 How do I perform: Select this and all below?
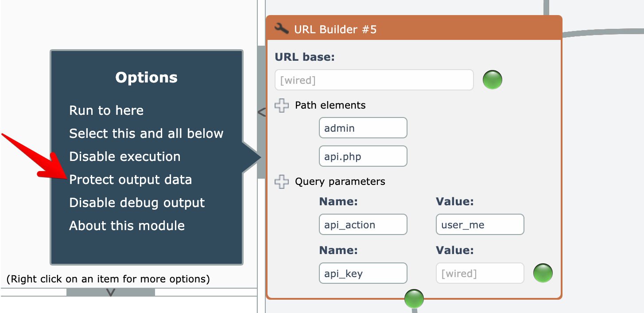pos(146,133)
